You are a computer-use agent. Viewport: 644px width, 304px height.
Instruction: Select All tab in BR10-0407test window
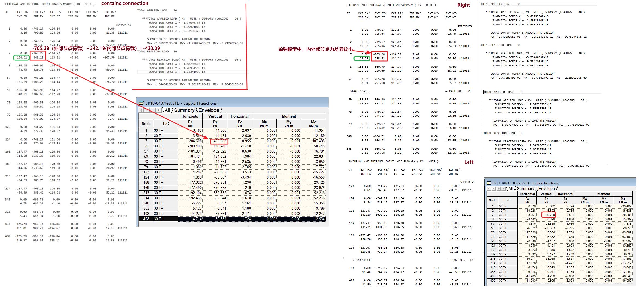(167, 110)
